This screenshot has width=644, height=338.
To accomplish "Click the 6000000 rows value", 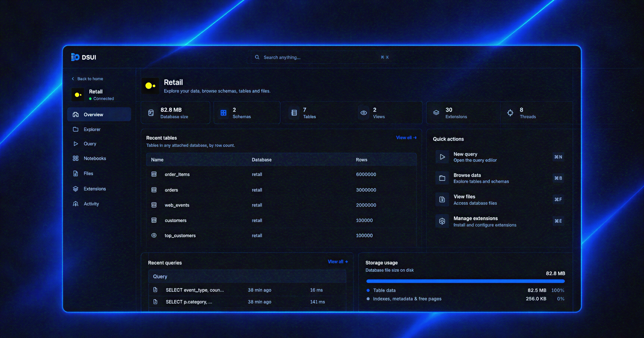I will pyautogui.click(x=366, y=174).
